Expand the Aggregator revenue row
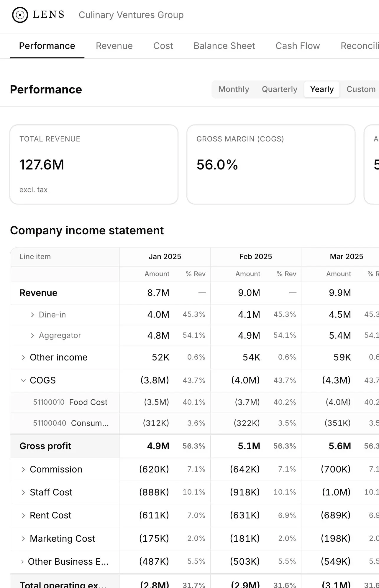379x588 pixels. pyautogui.click(x=32, y=335)
